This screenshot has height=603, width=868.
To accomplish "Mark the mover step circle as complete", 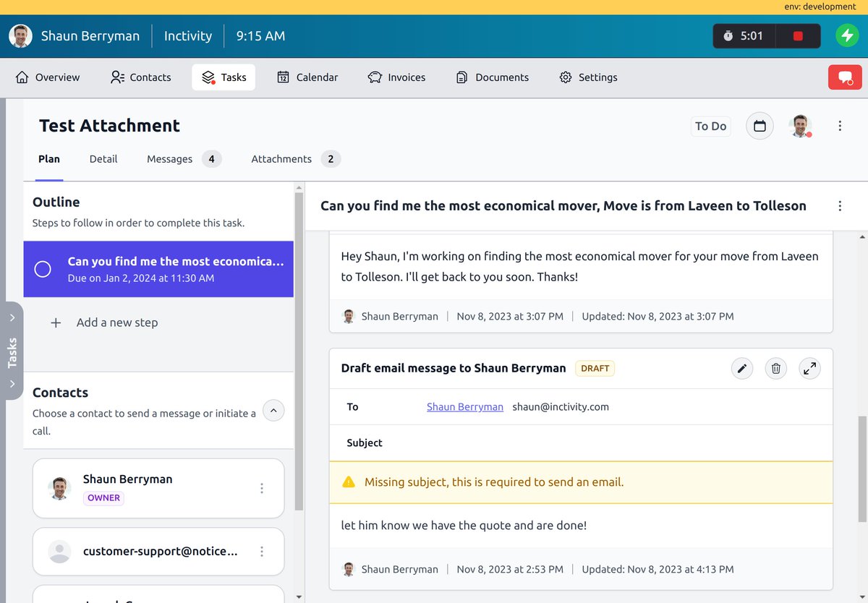I will click(43, 269).
